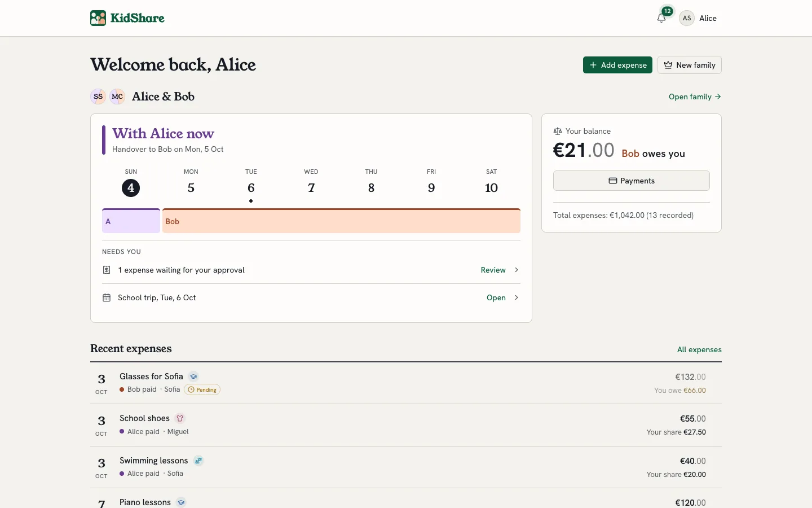Click the €21.00 balance amount
This screenshot has height=508, width=812.
pyautogui.click(x=584, y=151)
